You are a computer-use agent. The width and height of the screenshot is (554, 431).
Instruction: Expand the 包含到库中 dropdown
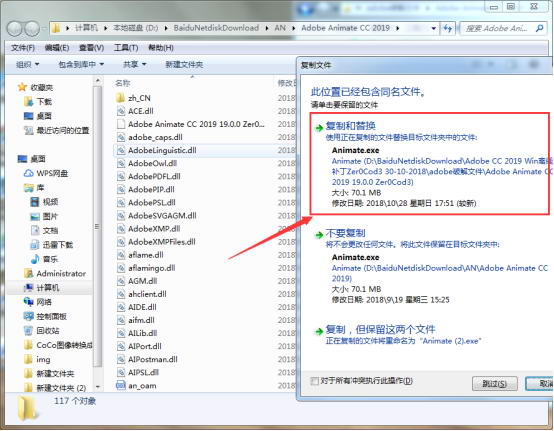point(81,65)
